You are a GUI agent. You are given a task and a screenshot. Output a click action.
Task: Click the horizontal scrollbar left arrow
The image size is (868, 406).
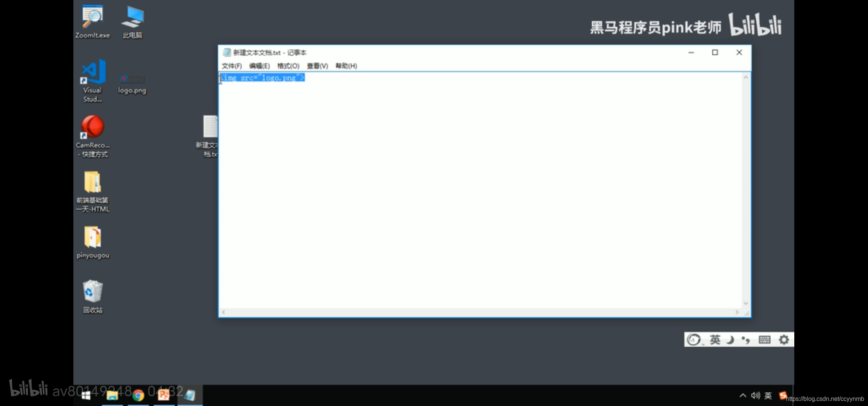(224, 312)
